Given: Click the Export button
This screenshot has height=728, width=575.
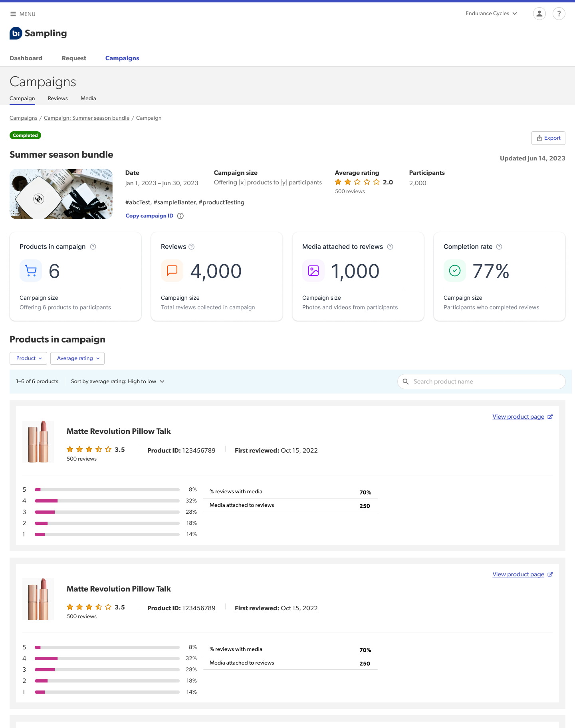Looking at the screenshot, I should point(548,138).
